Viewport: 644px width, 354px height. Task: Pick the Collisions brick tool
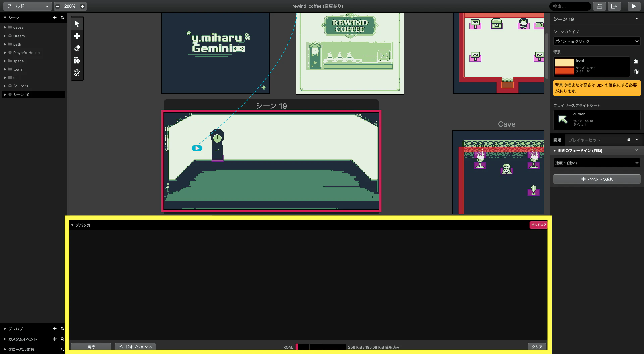coord(77,60)
